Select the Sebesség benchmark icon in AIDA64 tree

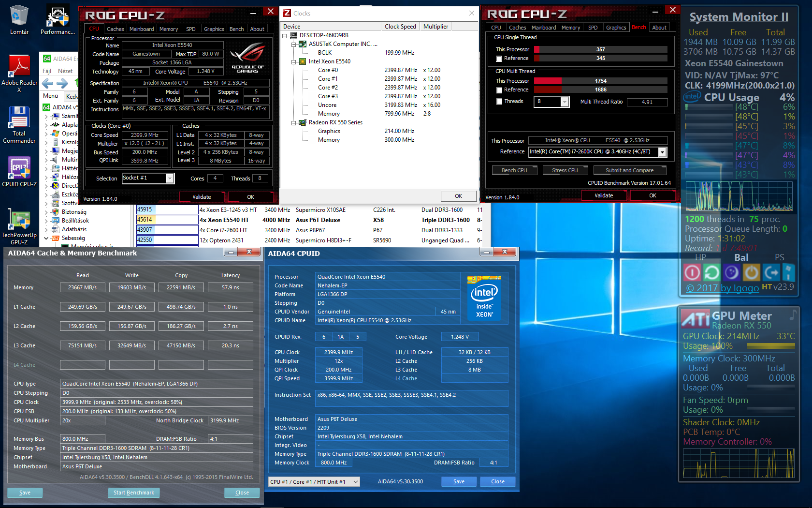pos(56,238)
